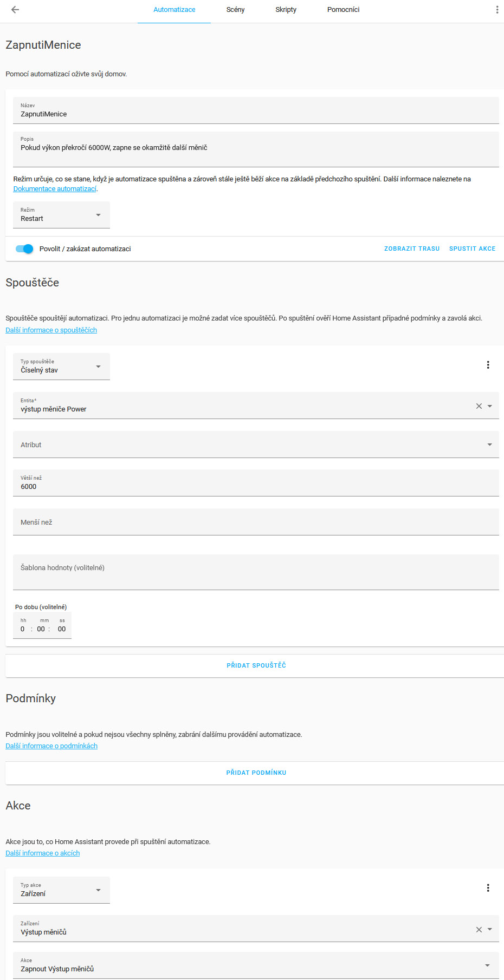
Task: Go back using the arrow icon
Action: coord(15,10)
